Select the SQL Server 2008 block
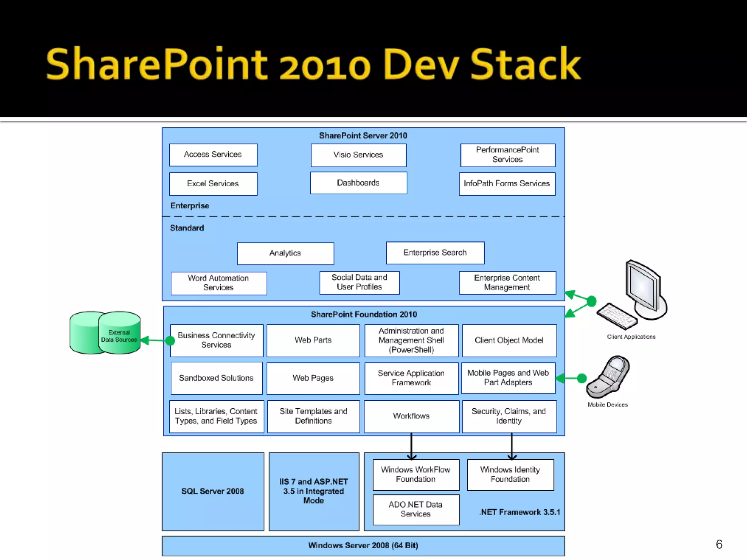The image size is (747, 560). click(x=213, y=491)
